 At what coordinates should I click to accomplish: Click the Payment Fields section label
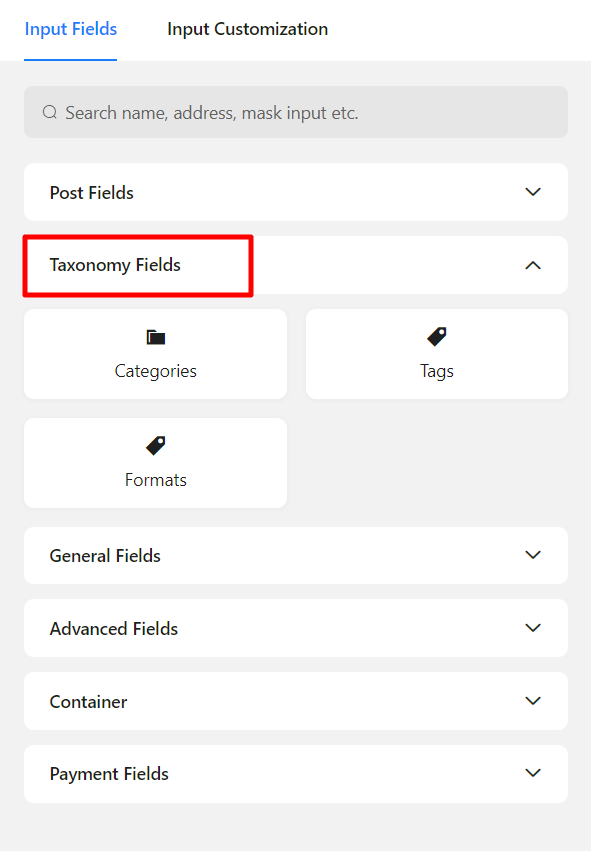[109, 774]
